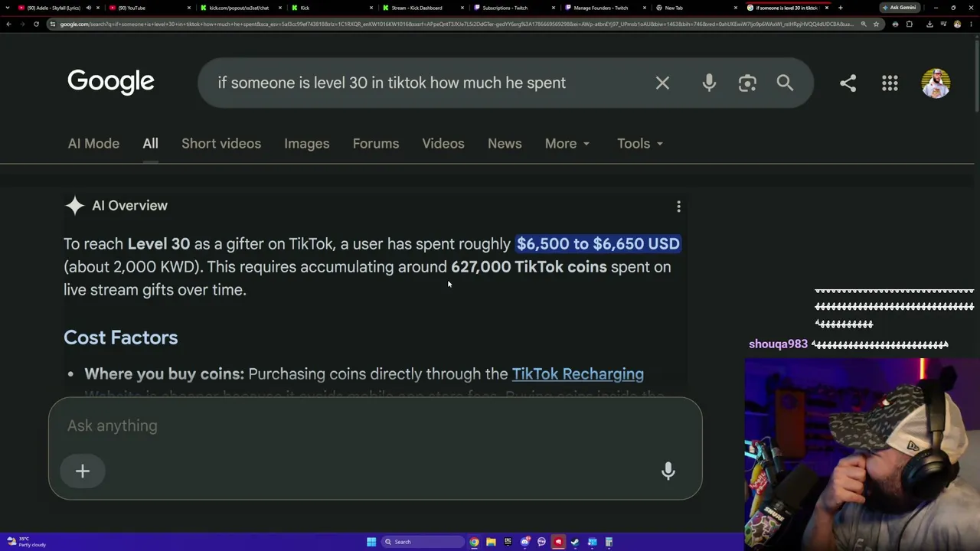Viewport: 980px width, 551px height.
Task: Open Chrome from the taskbar
Action: pyautogui.click(x=474, y=542)
